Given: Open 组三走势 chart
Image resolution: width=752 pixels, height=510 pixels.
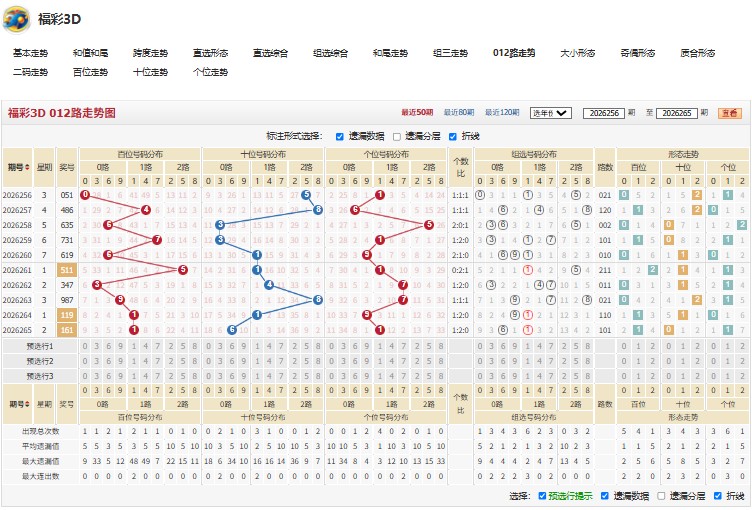Looking at the screenshot, I should [450, 53].
